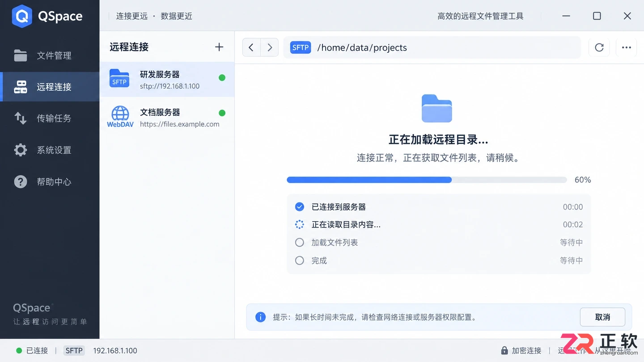This screenshot has height=362, width=644.
Task: Add a new remote connection with plus icon
Action: [x=219, y=47]
